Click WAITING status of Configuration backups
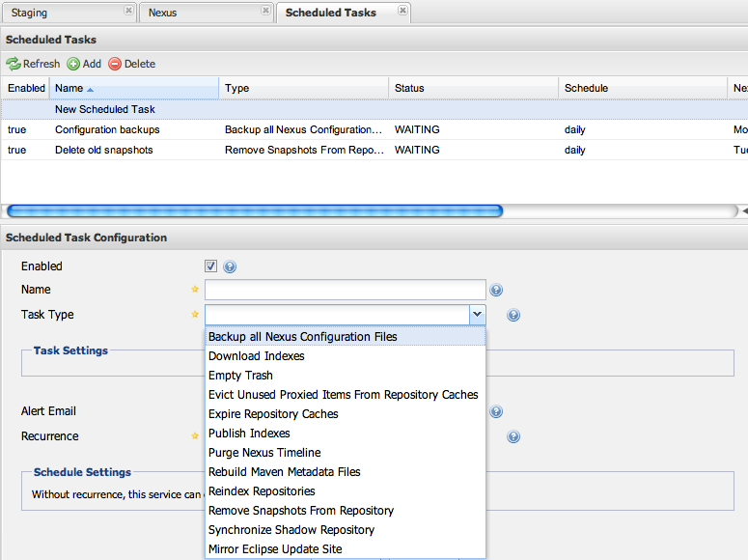The image size is (748, 560). click(417, 129)
